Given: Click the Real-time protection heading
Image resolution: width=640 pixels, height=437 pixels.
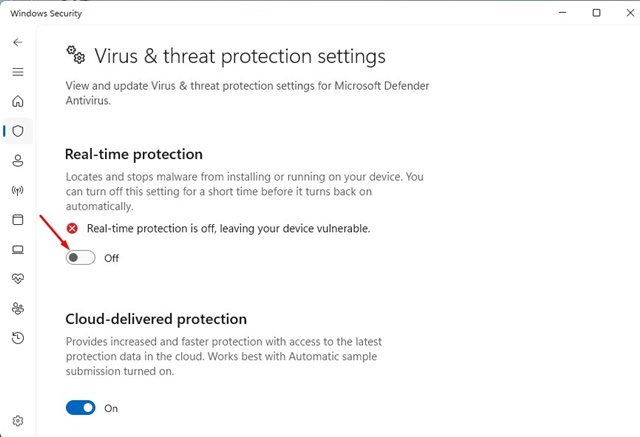Looking at the screenshot, I should point(134,154).
